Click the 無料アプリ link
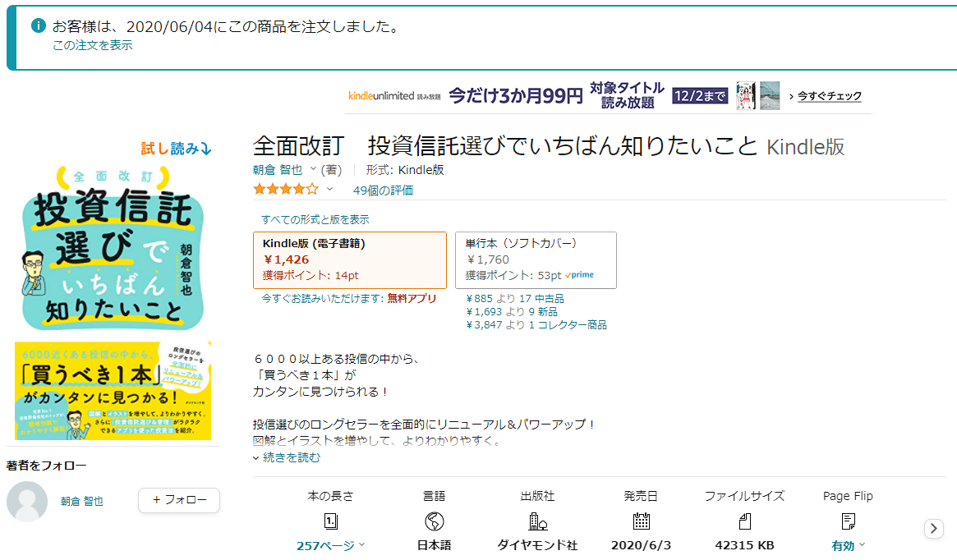The image size is (957, 560). (x=412, y=298)
